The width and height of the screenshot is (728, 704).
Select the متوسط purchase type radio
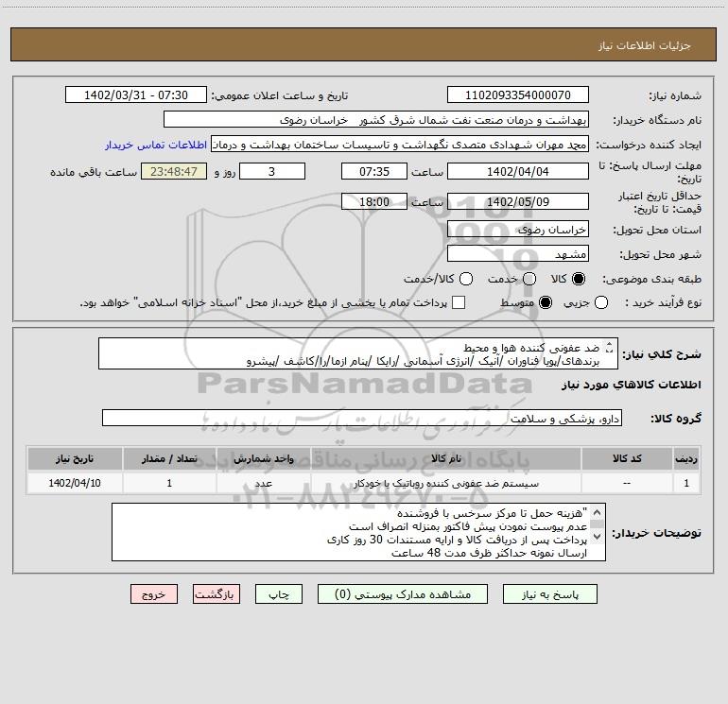pos(546,302)
